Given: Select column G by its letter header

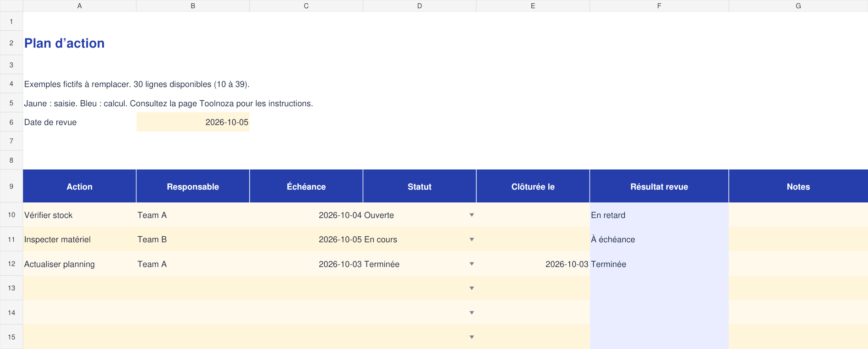Looking at the screenshot, I should click(798, 6).
